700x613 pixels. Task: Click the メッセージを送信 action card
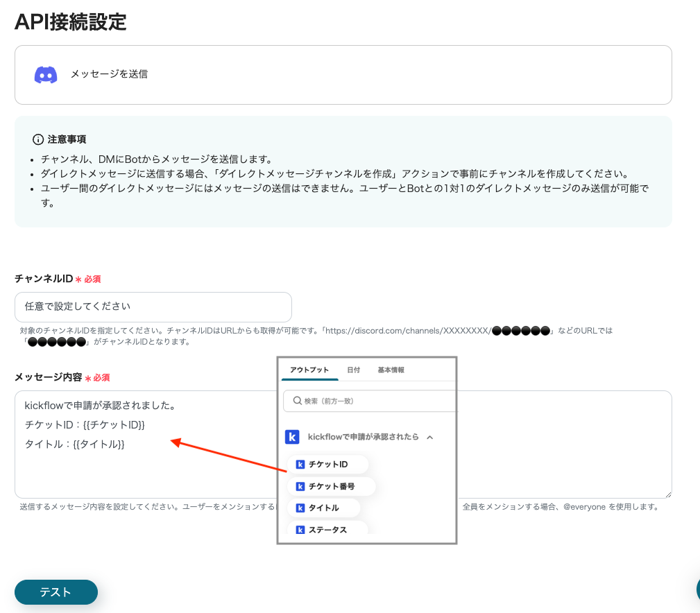click(x=343, y=74)
